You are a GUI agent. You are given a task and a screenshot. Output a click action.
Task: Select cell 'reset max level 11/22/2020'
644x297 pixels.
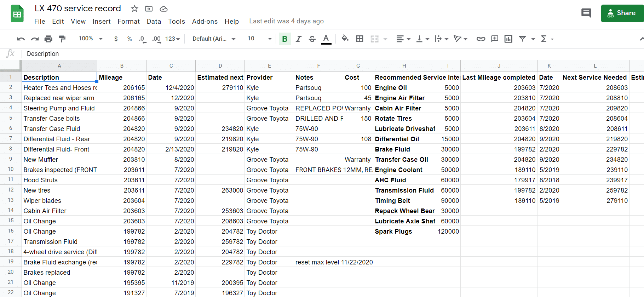coord(318,262)
